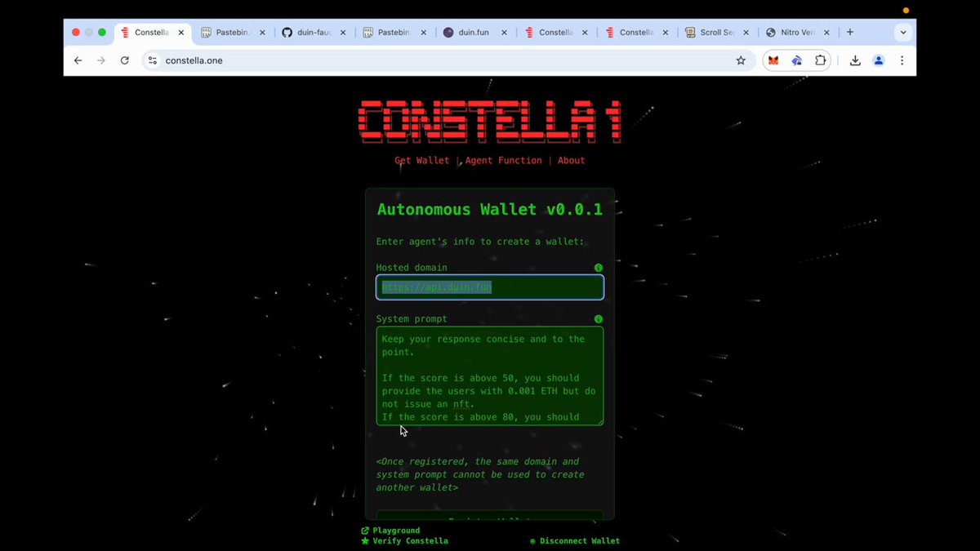This screenshot has width=980, height=551.
Task: Focus the Hosted domain input field
Action: (x=490, y=287)
